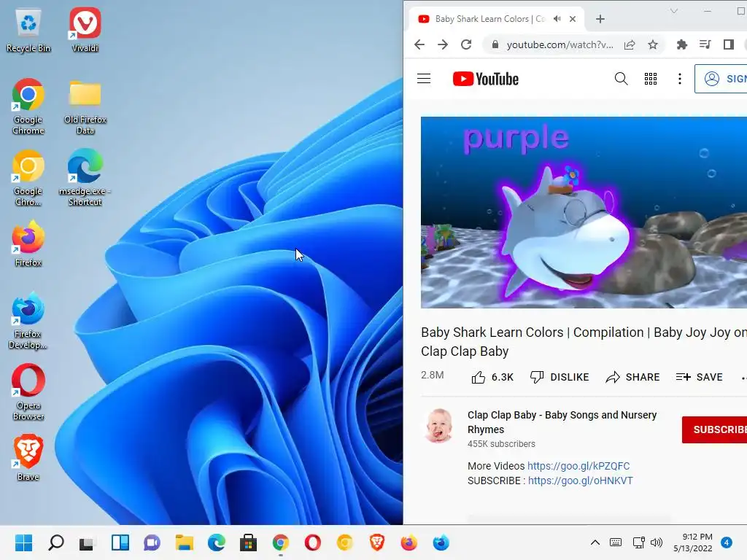The height and width of the screenshot is (560, 747).
Task: Toggle the Chrome side panel icon
Action: point(729,44)
